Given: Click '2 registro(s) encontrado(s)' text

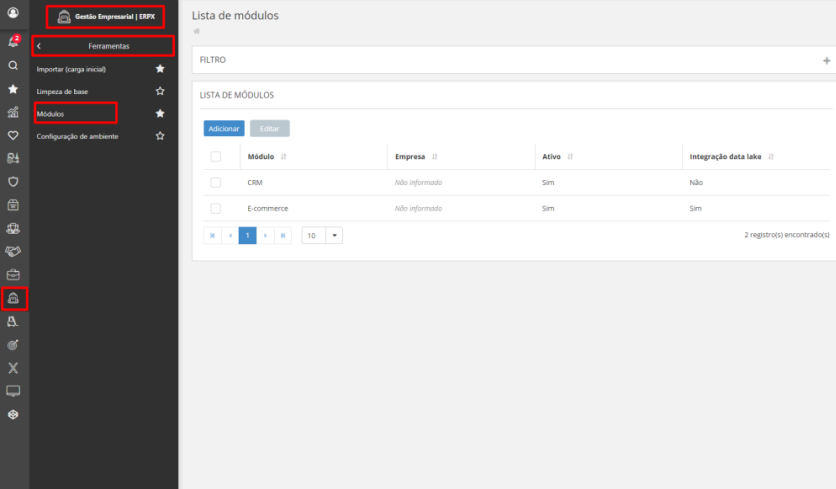Looking at the screenshot, I should click(787, 235).
